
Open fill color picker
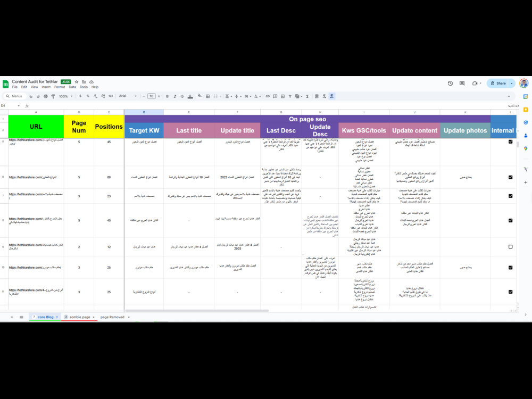click(199, 96)
